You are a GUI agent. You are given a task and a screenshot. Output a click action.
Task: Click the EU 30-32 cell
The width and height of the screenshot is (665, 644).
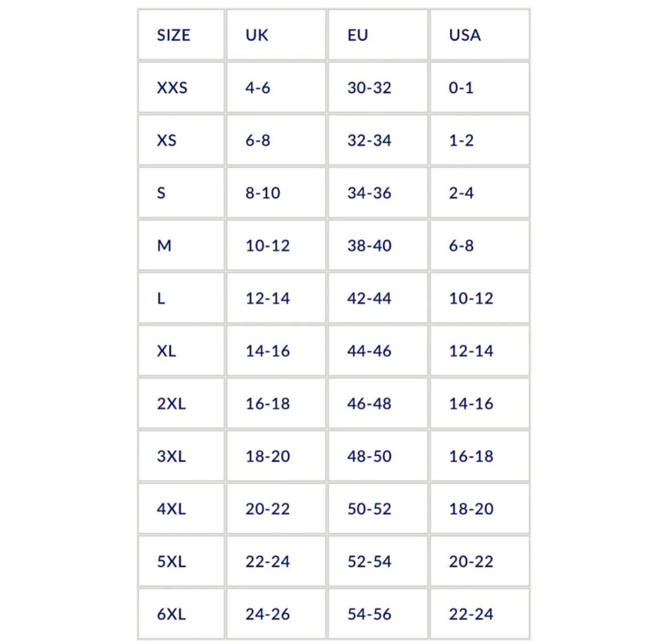[x=378, y=88]
